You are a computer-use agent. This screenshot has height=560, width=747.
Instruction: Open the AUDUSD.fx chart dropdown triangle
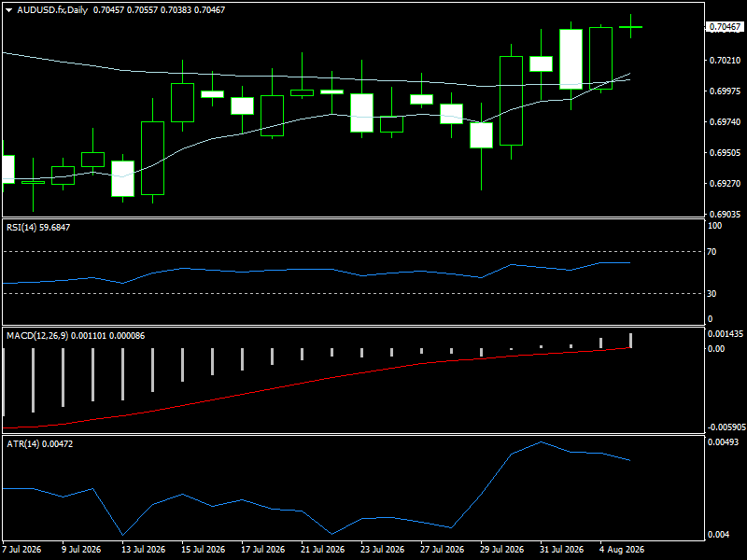[x=9, y=10]
